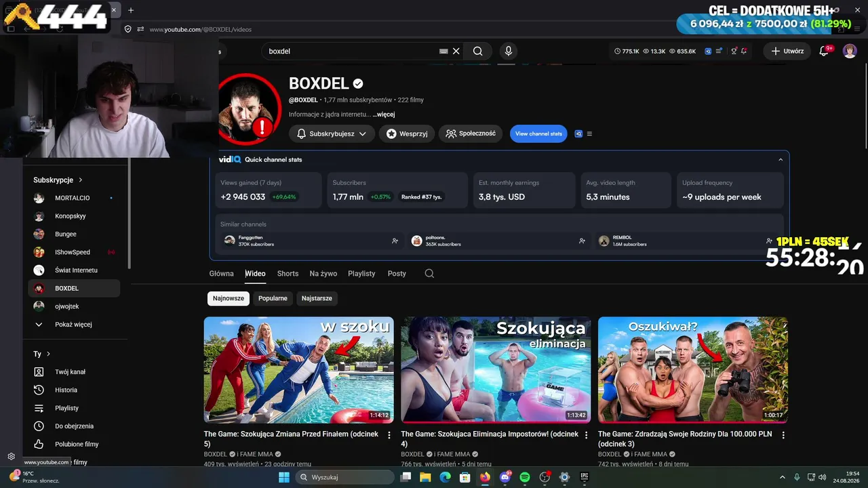Open YouTube notifications bell

(825, 51)
